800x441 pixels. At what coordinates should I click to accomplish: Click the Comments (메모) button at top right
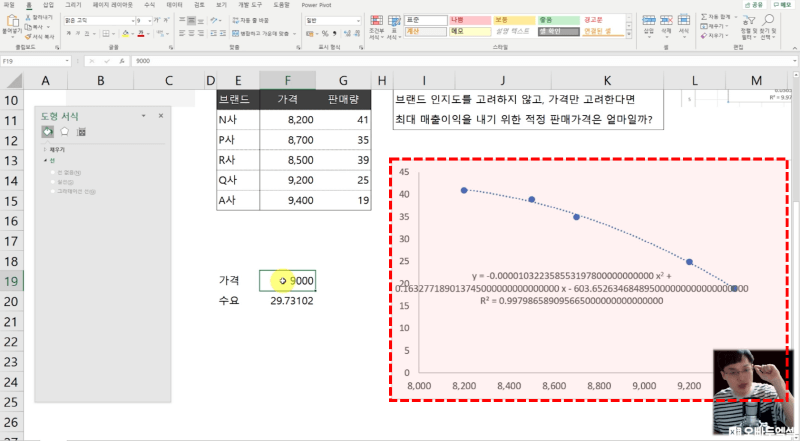point(782,5)
